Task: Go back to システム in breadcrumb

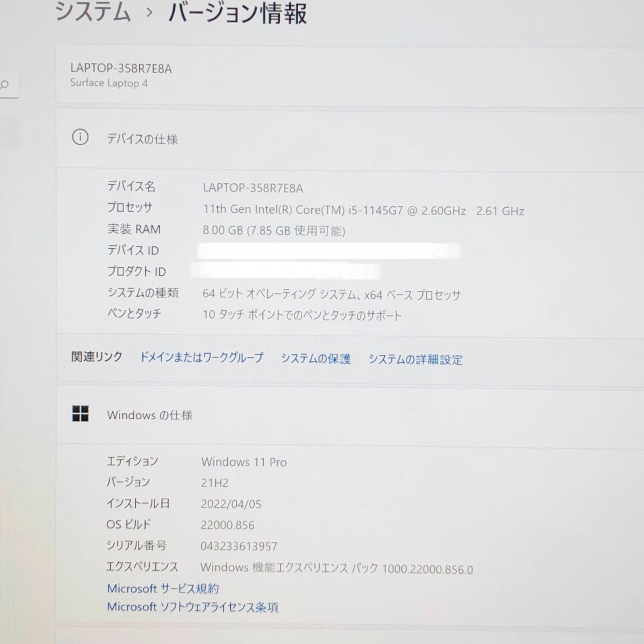Action: [x=93, y=11]
